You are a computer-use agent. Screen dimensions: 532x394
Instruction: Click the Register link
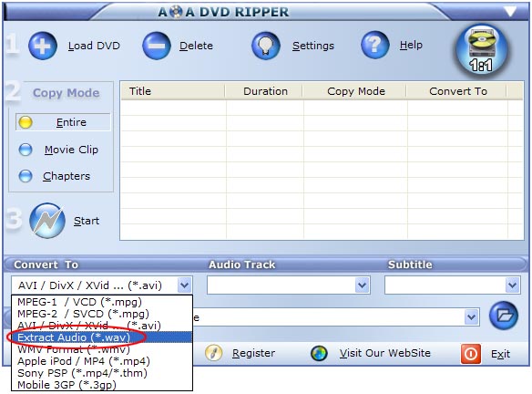point(253,353)
